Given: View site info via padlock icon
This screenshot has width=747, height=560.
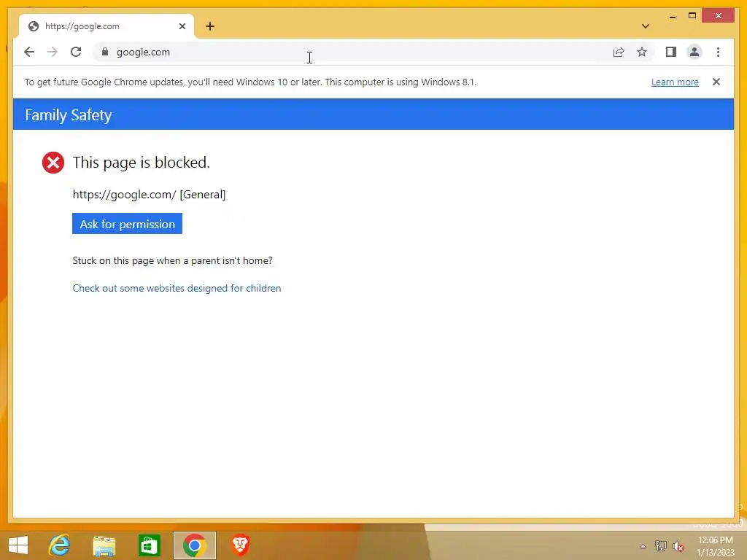Looking at the screenshot, I should click(x=105, y=52).
